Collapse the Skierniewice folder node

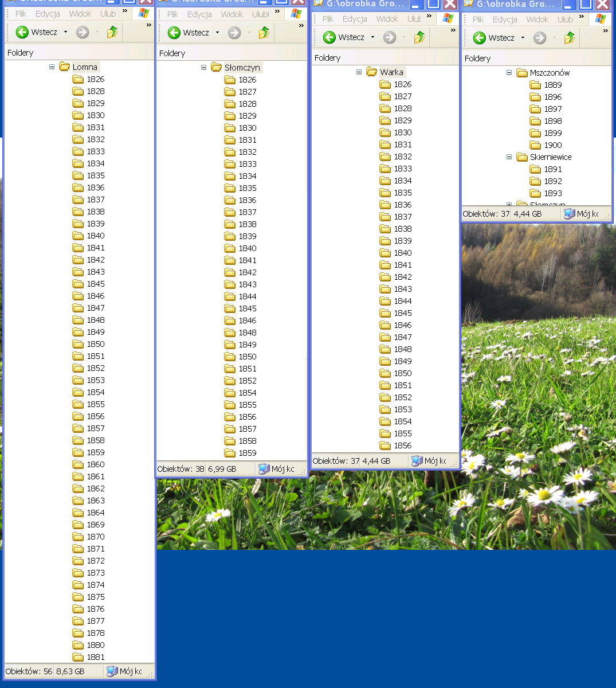[509, 157]
